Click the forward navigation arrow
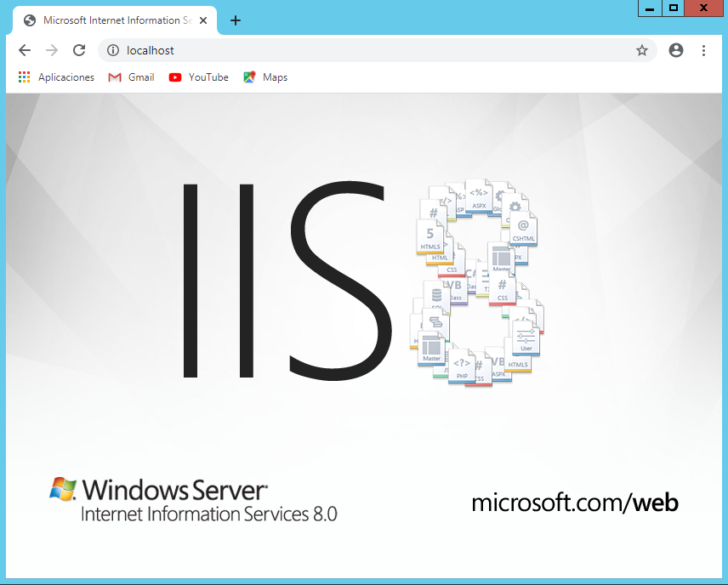This screenshot has width=728, height=585. click(52, 50)
